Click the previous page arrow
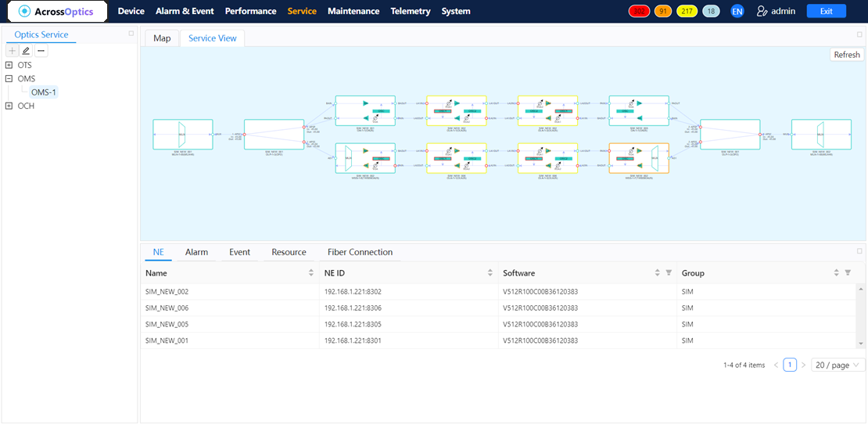Screen dimensions: 868x425 (x=776, y=366)
